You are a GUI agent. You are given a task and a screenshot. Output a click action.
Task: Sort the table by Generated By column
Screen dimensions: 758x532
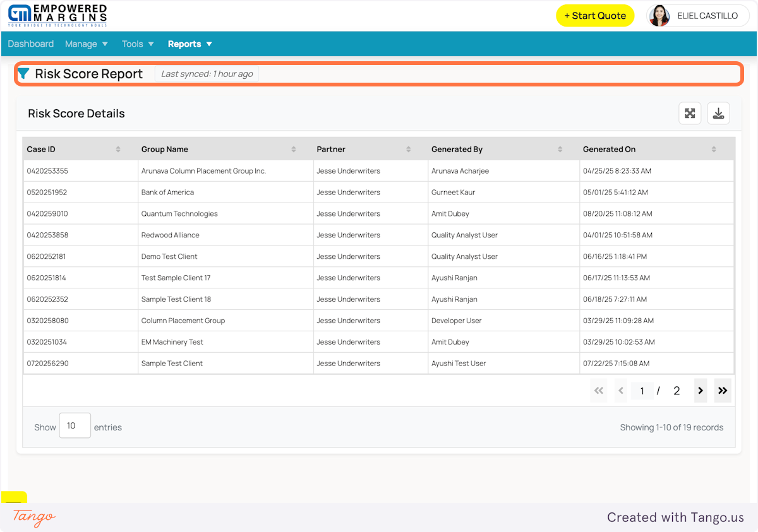[560, 149]
